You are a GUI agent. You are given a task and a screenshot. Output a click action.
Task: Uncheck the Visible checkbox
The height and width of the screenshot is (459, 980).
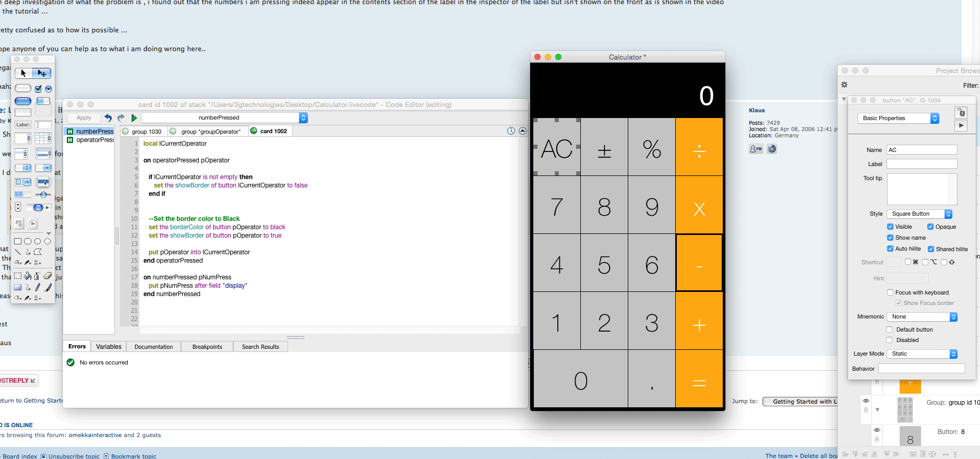point(890,227)
